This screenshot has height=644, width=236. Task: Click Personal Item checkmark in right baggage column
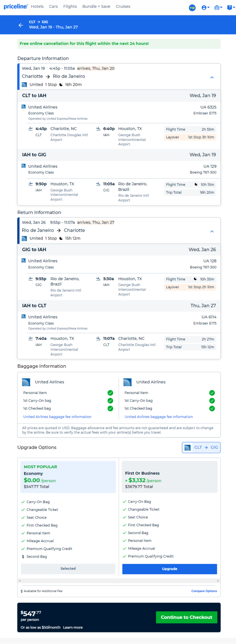pos(212,393)
